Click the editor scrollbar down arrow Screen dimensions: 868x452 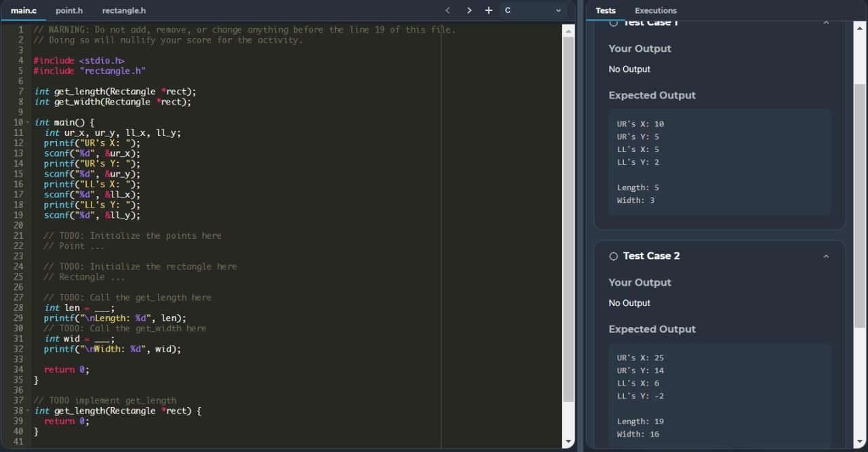pos(567,440)
